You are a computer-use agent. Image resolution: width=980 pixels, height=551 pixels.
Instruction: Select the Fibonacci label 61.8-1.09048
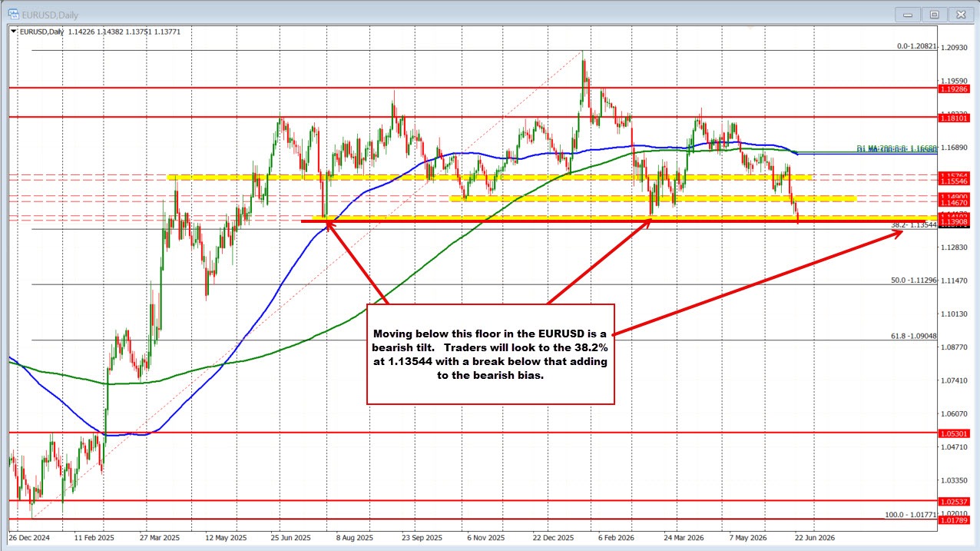pyautogui.click(x=914, y=336)
